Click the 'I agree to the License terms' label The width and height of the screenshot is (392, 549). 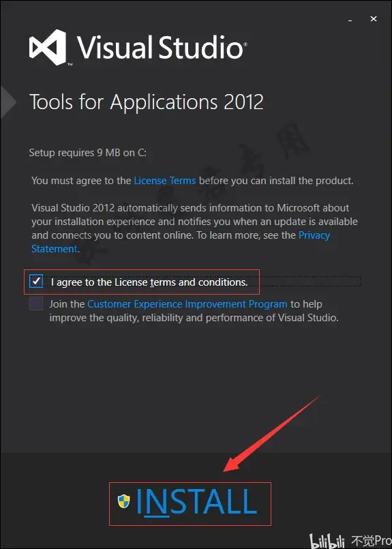click(x=149, y=282)
